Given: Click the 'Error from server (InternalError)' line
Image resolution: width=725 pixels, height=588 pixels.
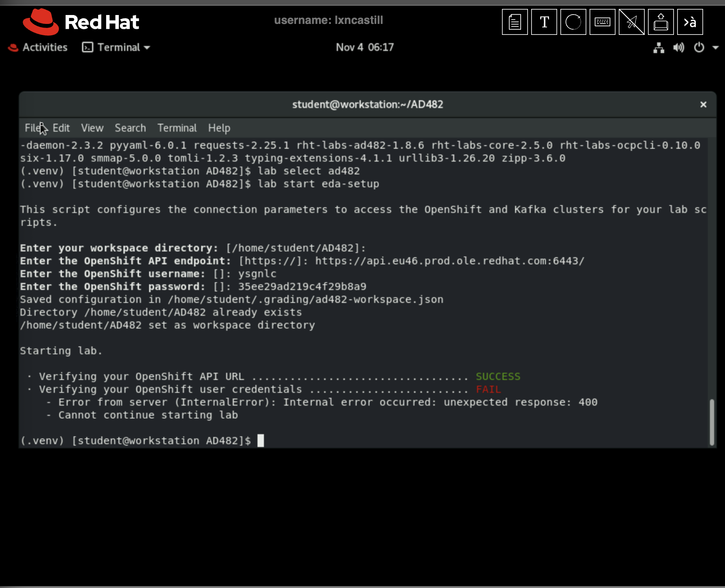Looking at the screenshot, I should 322,402.
